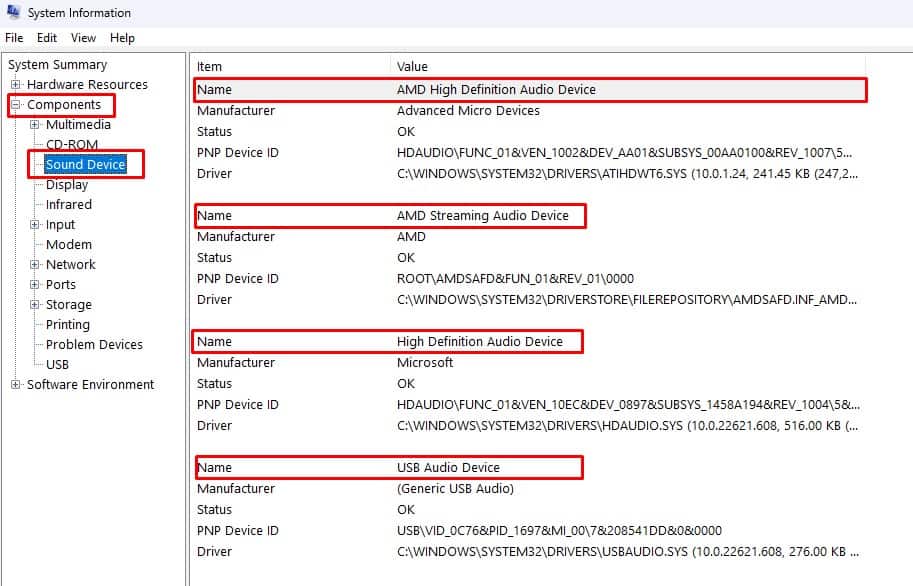913x586 pixels.
Task: Select the Problem Devices item
Action: point(93,344)
